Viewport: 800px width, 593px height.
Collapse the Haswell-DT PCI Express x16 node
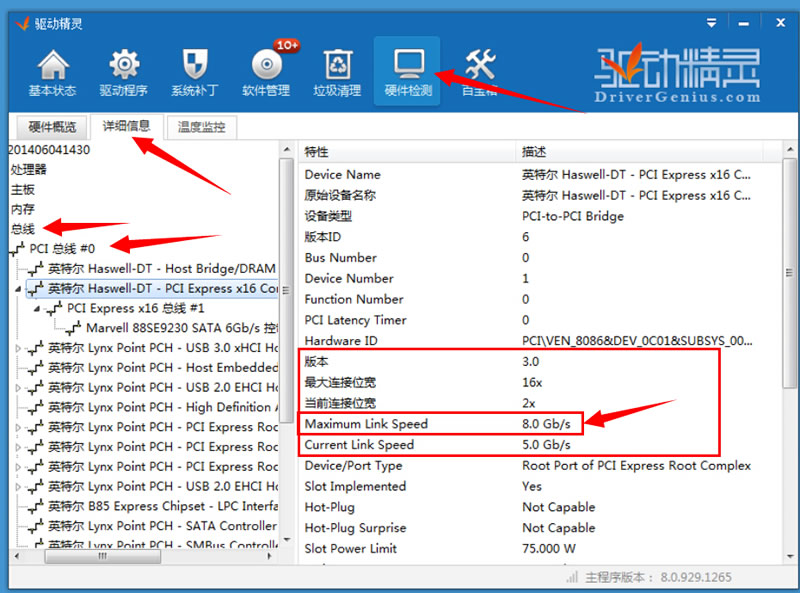click(x=18, y=289)
